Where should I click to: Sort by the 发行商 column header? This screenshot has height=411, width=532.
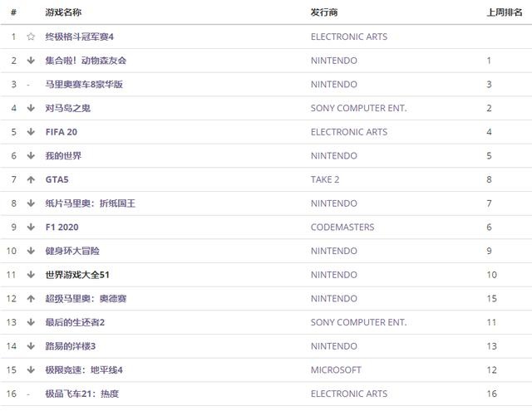click(324, 12)
